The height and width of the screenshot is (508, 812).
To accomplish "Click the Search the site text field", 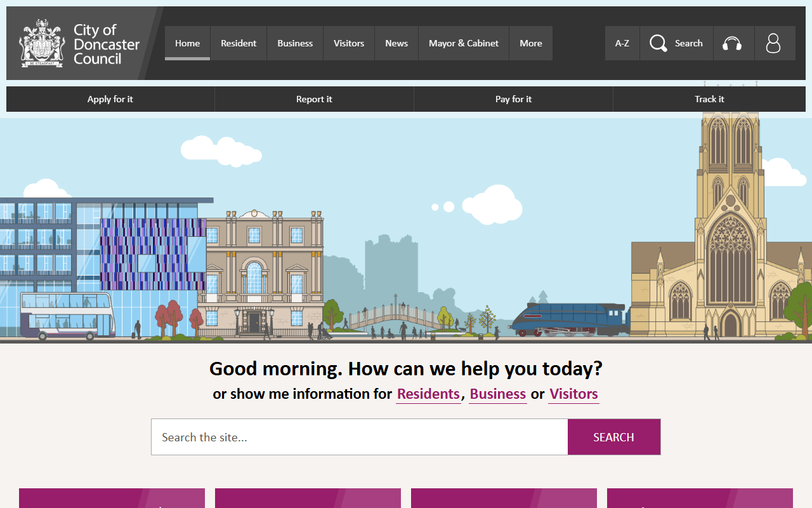I will pos(359,437).
